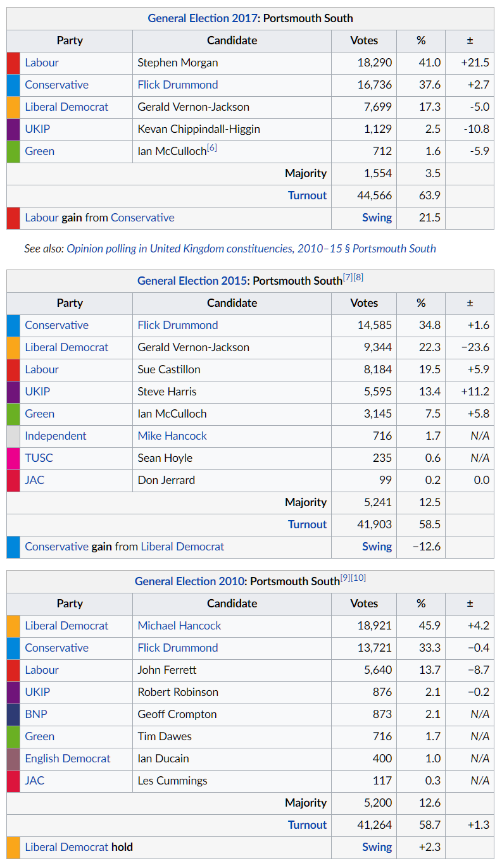The height and width of the screenshot is (868, 502).
Task: Click the Swing link in the 2010 table
Action: [377, 847]
